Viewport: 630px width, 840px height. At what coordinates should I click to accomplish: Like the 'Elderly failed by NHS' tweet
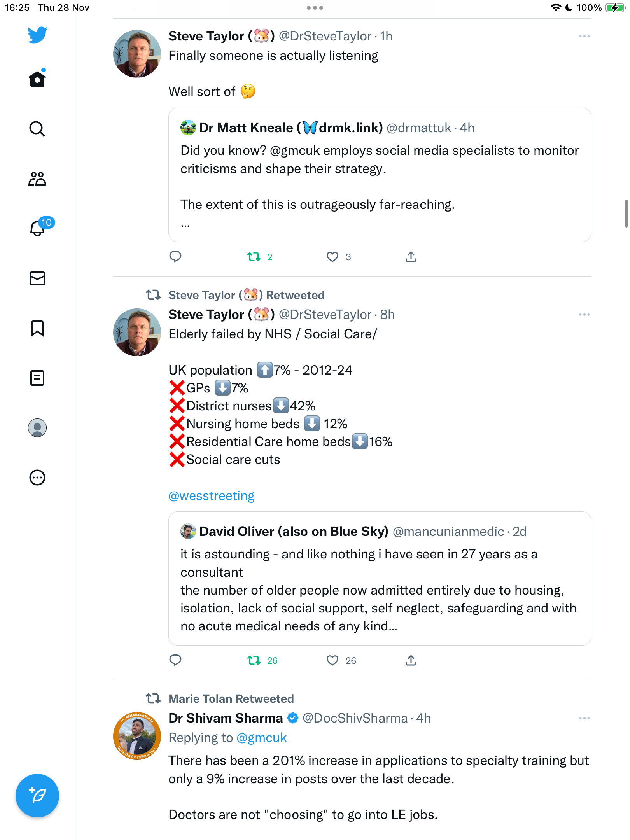[x=332, y=660]
